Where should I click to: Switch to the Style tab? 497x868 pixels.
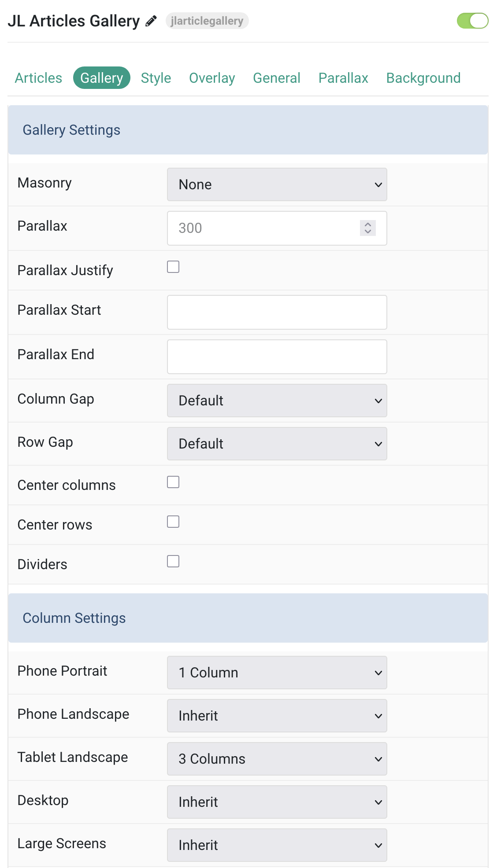[x=156, y=78]
